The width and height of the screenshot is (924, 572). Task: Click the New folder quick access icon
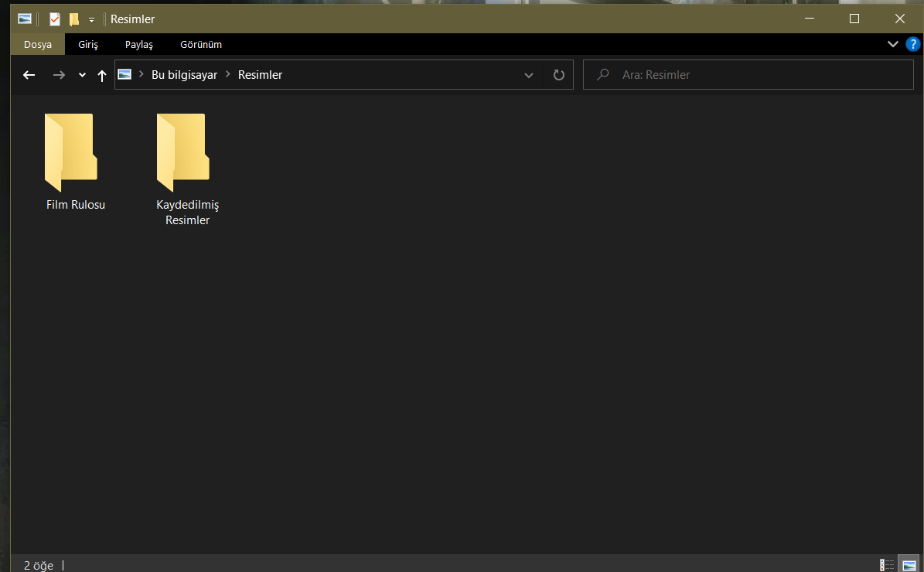click(x=73, y=19)
